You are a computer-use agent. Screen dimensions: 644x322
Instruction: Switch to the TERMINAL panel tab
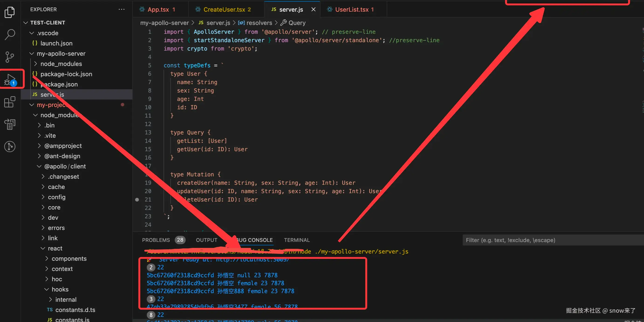297,240
